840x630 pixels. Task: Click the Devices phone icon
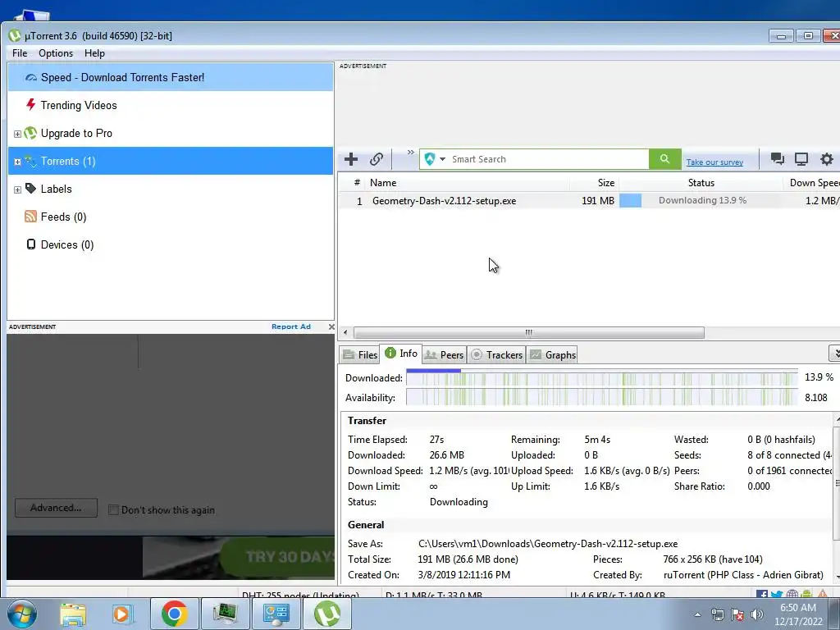tap(31, 244)
